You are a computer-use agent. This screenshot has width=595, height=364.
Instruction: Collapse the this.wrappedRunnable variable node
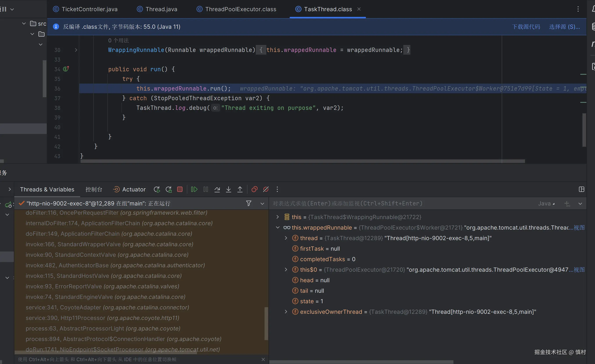278,227
